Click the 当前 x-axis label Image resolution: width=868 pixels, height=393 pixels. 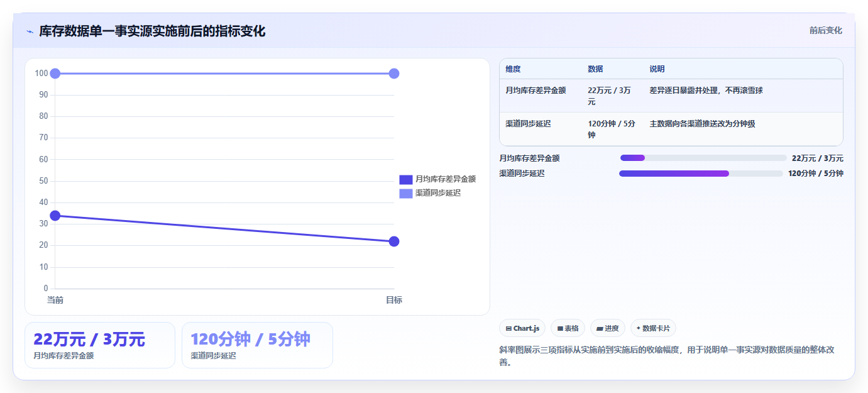point(55,300)
